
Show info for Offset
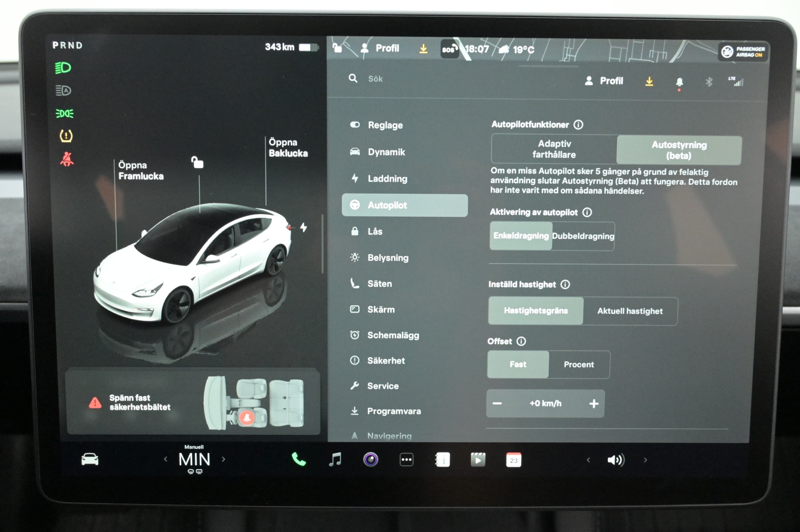tap(521, 341)
